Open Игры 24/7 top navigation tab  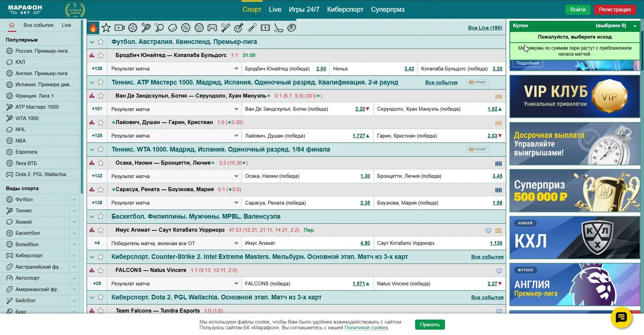click(304, 9)
